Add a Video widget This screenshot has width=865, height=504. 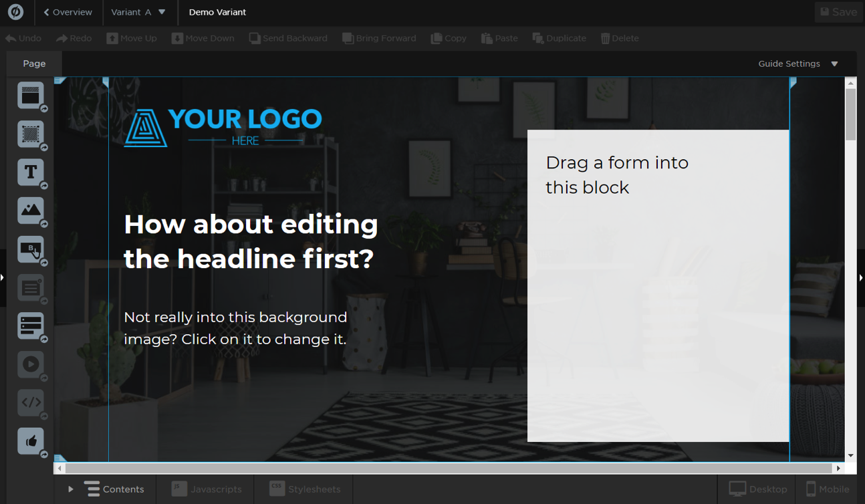31,364
